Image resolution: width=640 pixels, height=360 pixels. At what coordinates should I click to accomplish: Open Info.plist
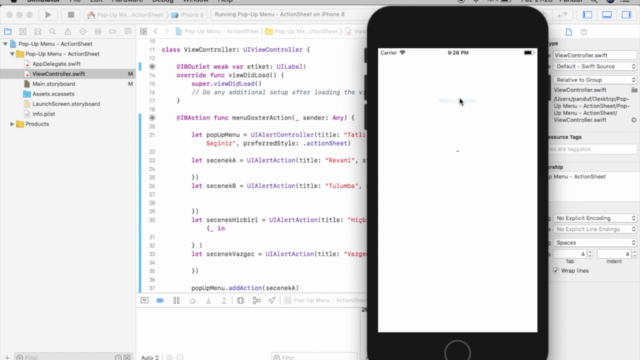click(x=44, y=114)
